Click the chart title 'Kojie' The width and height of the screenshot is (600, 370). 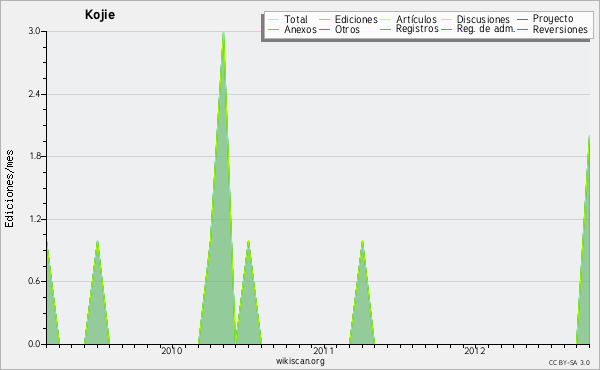click(x=100, y=15)
